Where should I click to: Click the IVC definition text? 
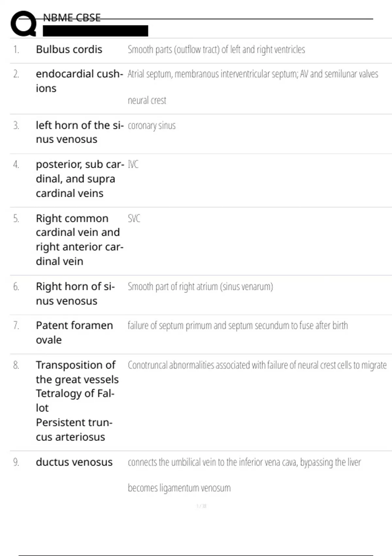[x=133, y=164]
